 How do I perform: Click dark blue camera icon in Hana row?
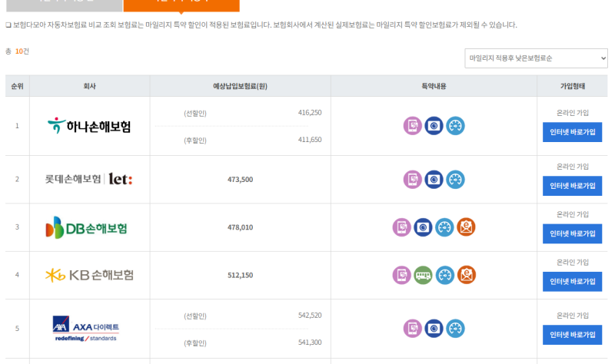(434, 126)
